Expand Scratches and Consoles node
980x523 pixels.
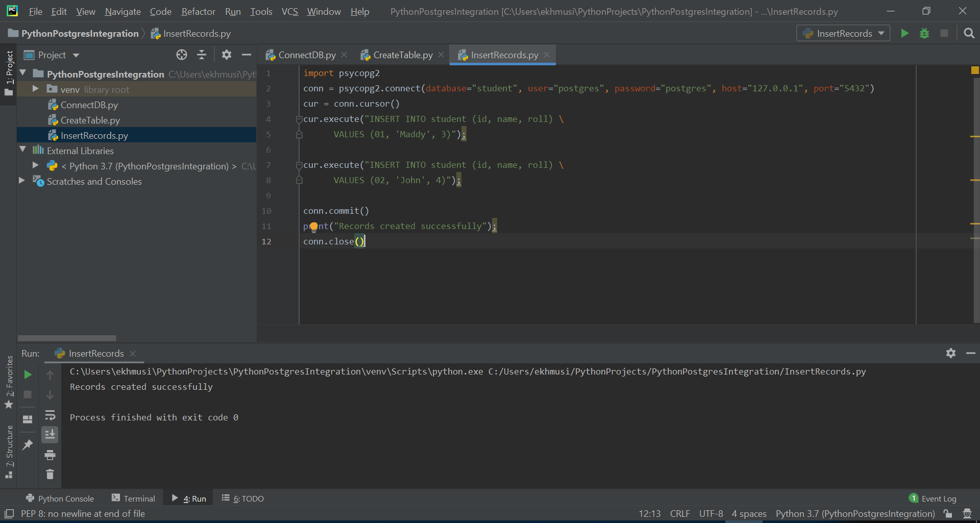point(22,181)
